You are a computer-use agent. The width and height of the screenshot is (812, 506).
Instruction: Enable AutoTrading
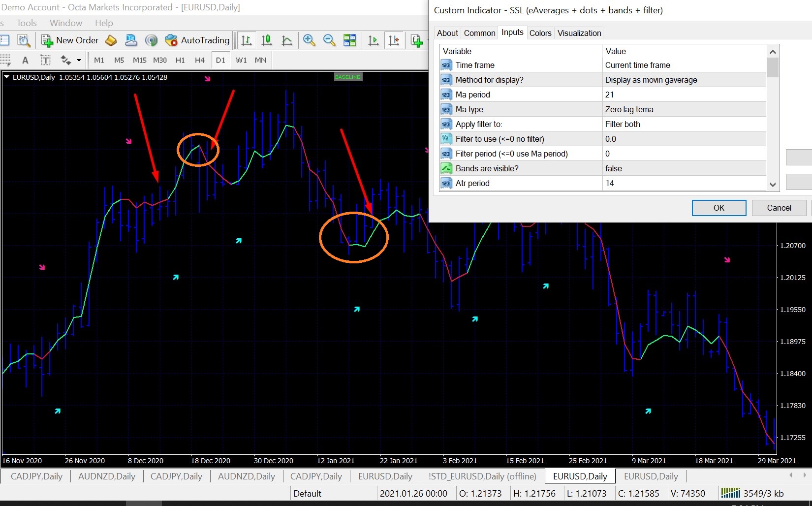point(197,40)
